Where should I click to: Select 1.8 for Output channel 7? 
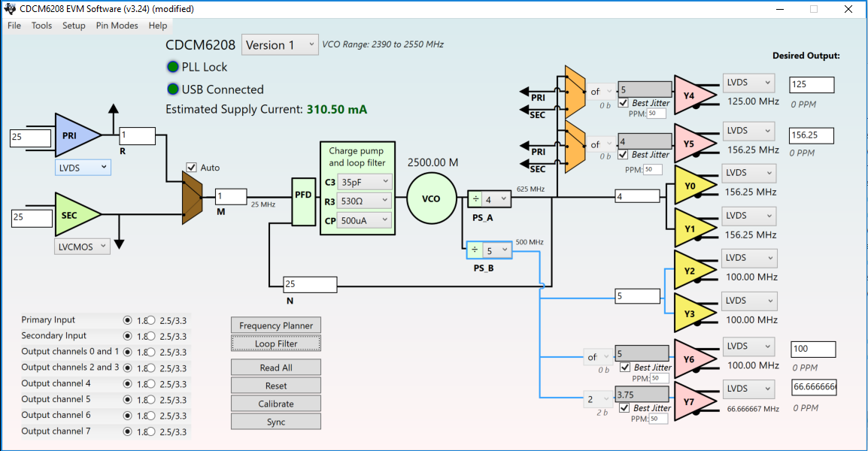coord(128,431)
